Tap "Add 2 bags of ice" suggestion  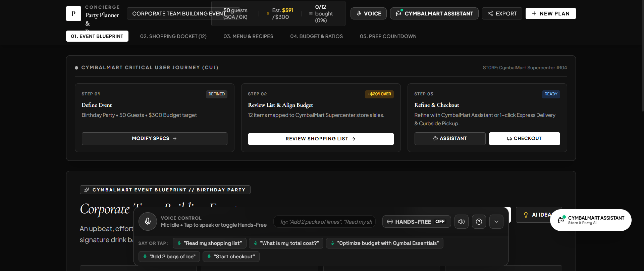(x=169, y=257)
